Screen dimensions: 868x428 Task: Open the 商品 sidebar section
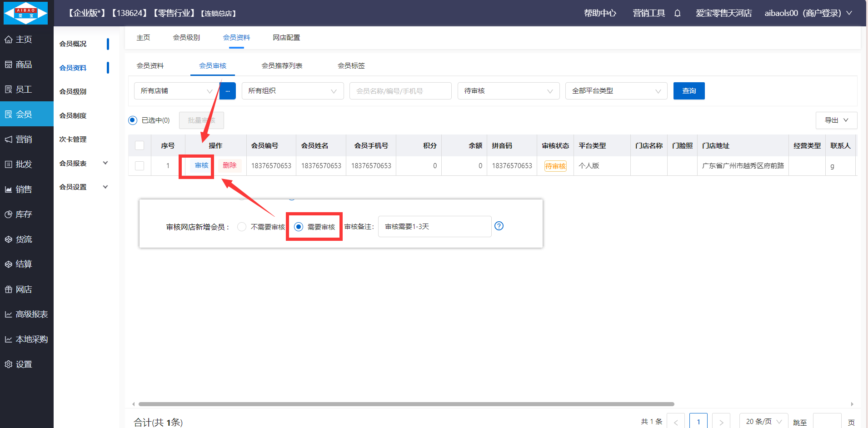click(x=24, y=65)
